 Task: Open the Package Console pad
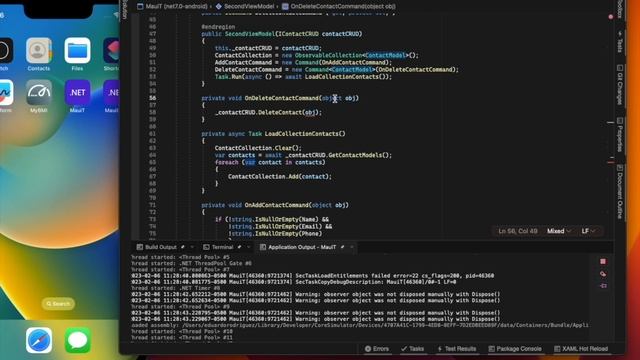tap(515, 349)
